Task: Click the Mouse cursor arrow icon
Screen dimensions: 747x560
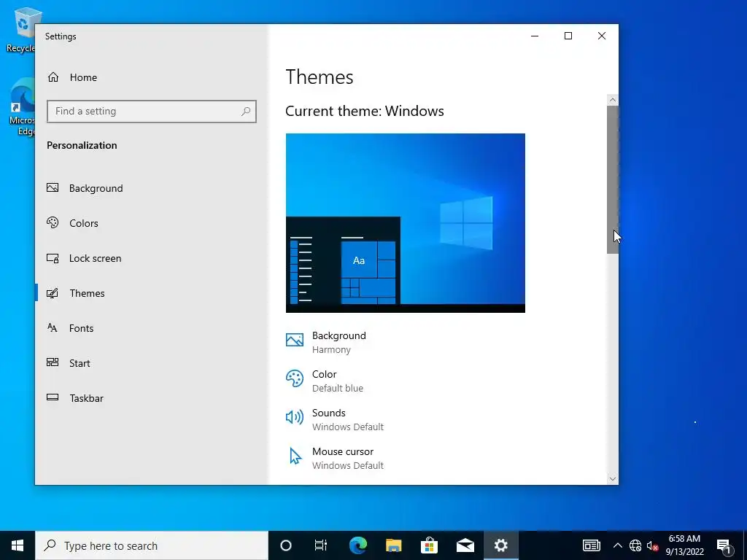Action: coord(295,456)
